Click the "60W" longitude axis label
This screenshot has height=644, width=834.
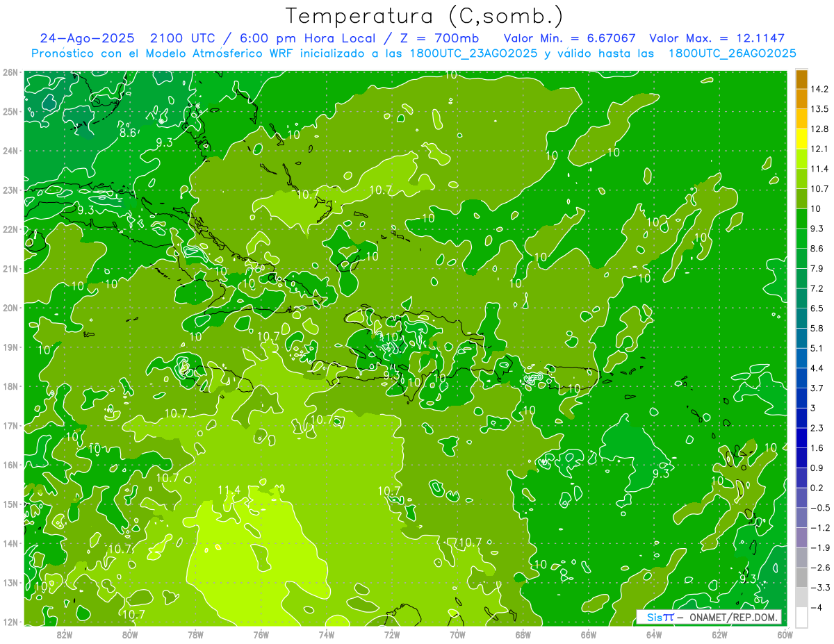click(x=785, y=634)
